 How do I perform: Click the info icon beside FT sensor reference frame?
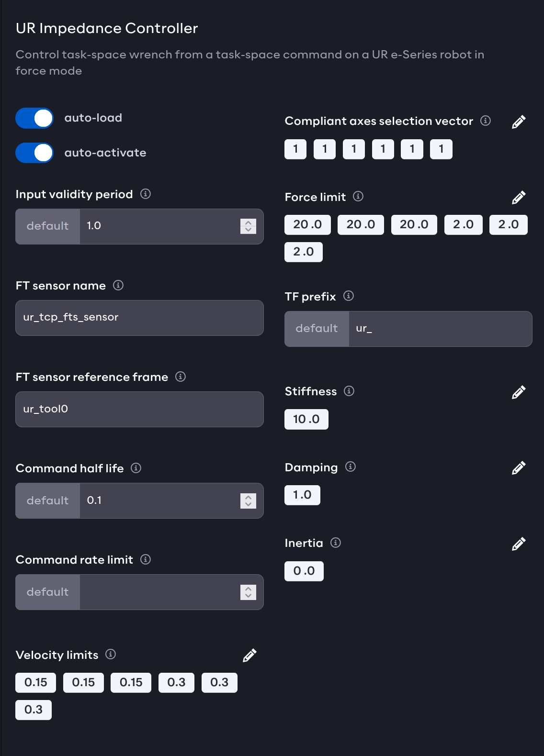(181, 377)
